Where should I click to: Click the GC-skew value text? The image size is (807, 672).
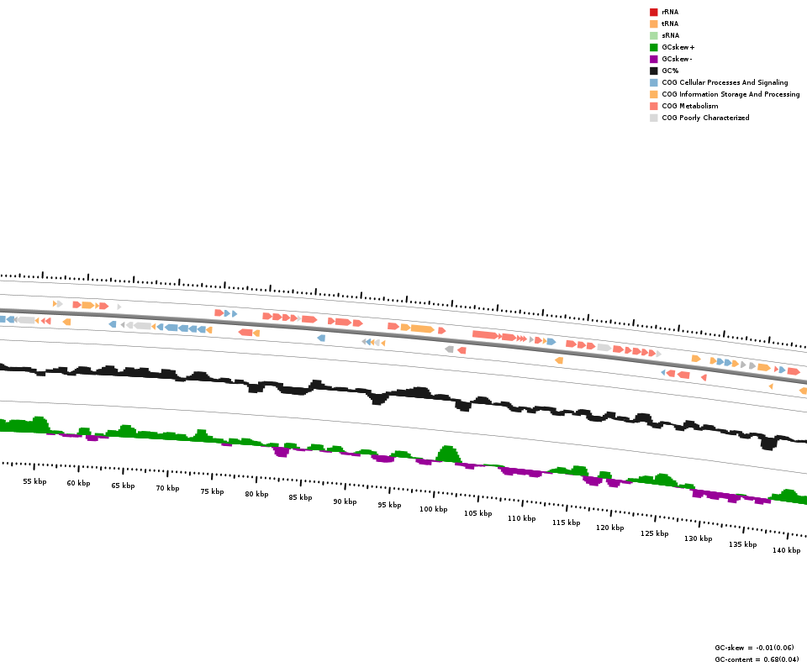click(754, 648)
